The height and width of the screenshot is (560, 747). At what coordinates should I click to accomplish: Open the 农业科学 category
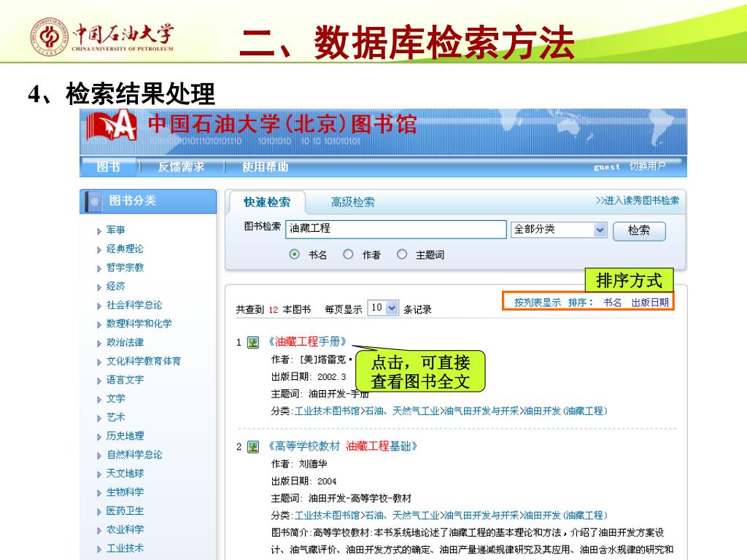tap(125, 529)
